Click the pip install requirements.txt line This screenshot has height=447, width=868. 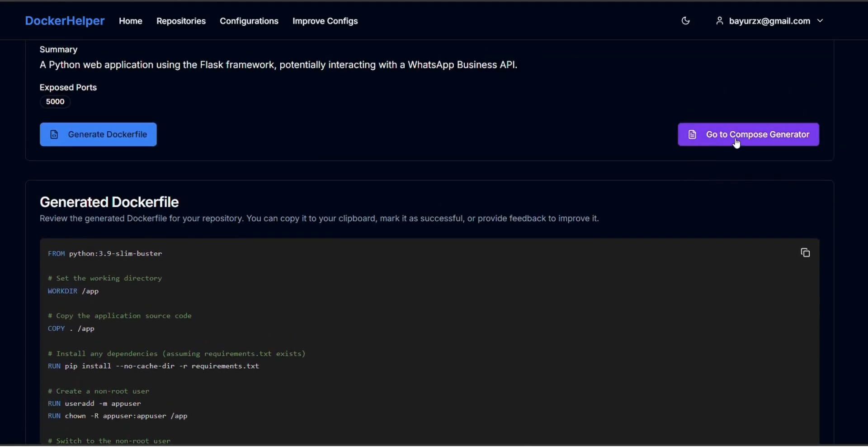[x=154, y=366]
